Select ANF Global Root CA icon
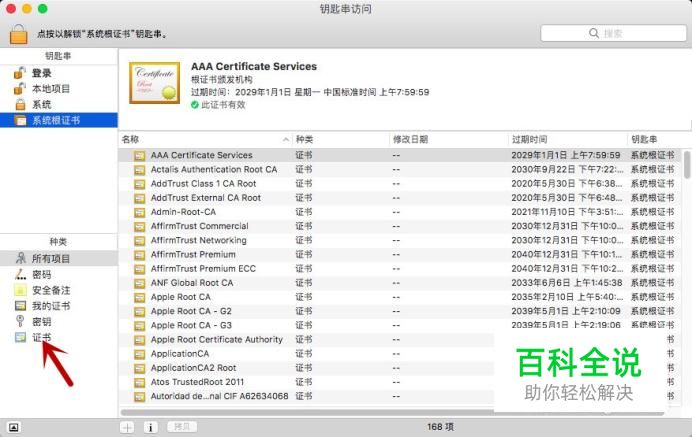Screen dimensions: 692x437 (139, 283)
